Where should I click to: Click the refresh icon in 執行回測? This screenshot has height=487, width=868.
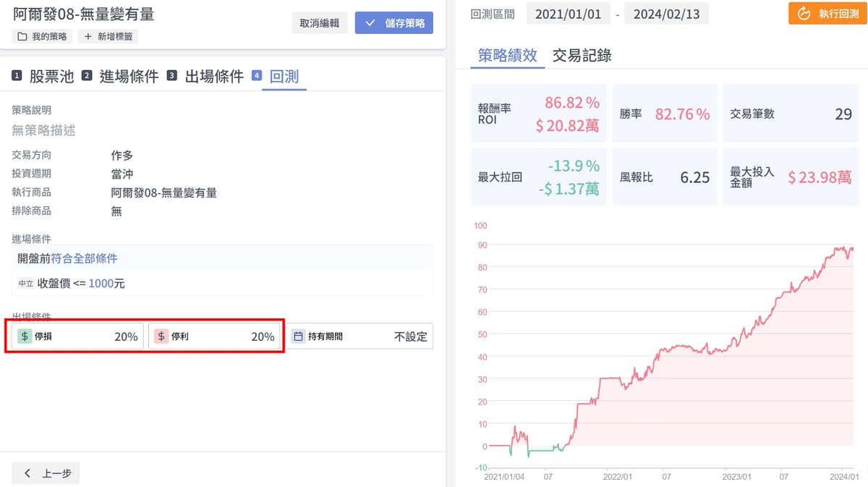[x=804, y=14]
